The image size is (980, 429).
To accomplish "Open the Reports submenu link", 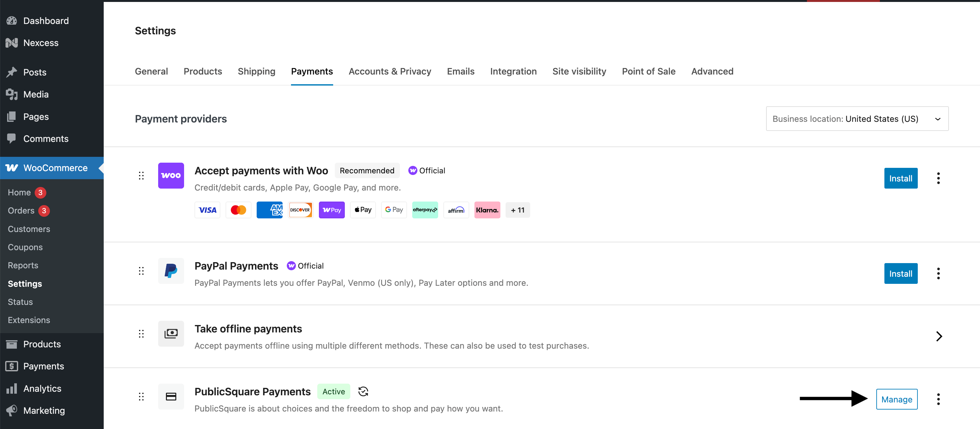I will click(x=23, y=265).
